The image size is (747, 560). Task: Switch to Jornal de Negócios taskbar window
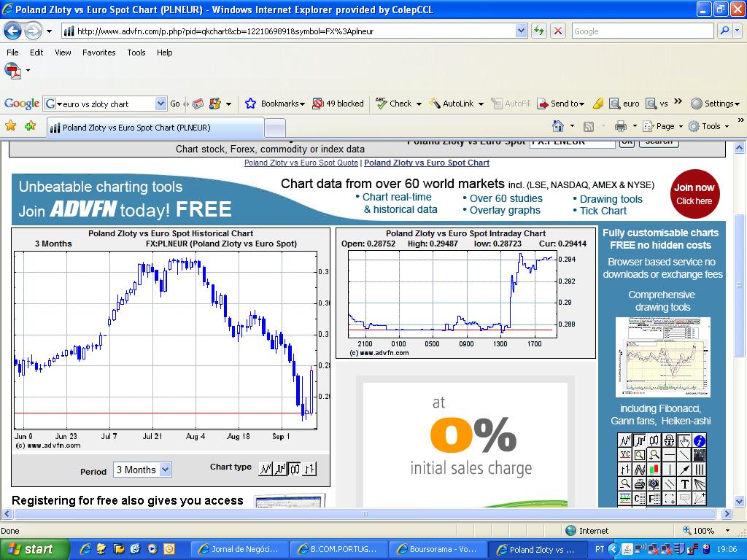239,550
